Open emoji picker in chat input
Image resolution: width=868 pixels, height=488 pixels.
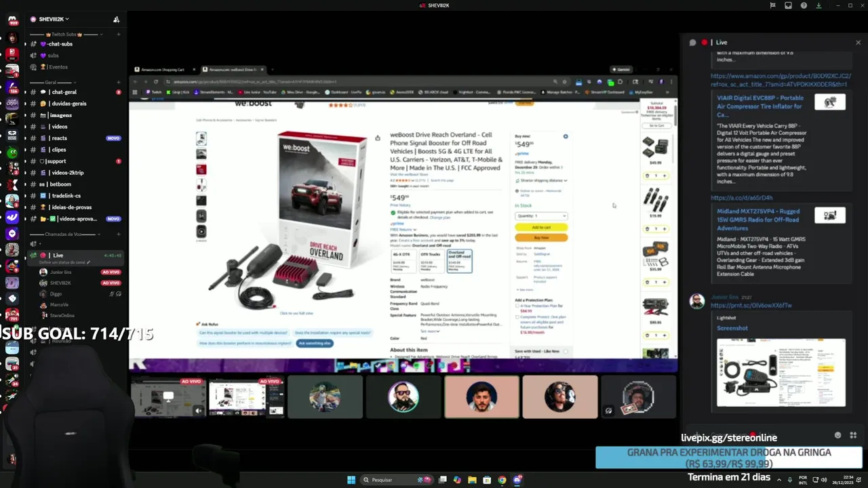(837, 436)
